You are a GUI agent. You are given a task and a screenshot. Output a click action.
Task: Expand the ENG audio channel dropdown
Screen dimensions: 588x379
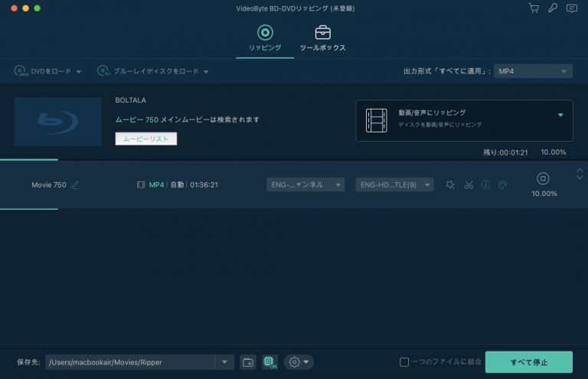tap(305, 185)
